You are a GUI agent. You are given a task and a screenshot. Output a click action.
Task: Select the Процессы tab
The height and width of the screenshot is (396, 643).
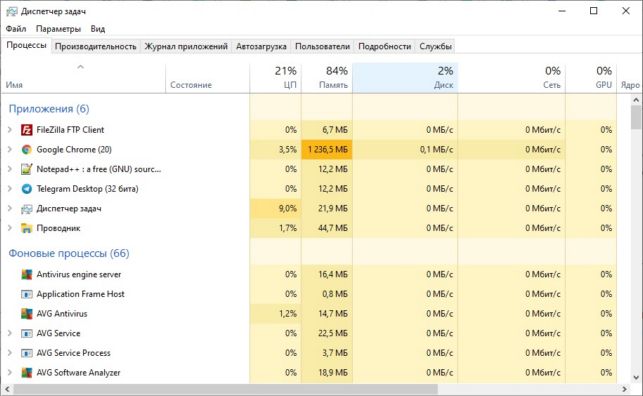[x=26, y=45]
